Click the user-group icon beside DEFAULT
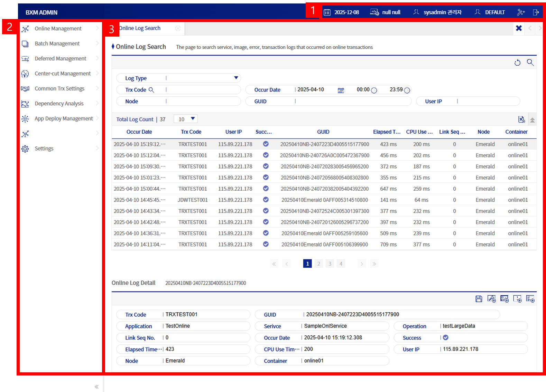 point(478,12)
